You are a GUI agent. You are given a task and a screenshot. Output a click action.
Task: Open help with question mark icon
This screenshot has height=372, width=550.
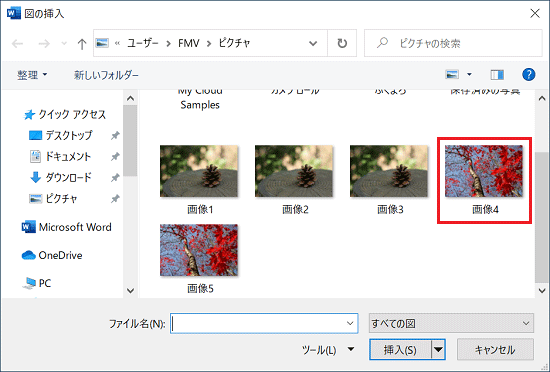click(528, 74)
